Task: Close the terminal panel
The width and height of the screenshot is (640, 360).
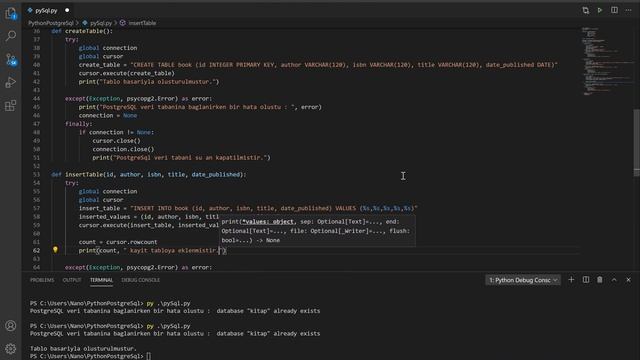Action: point(629,280)
